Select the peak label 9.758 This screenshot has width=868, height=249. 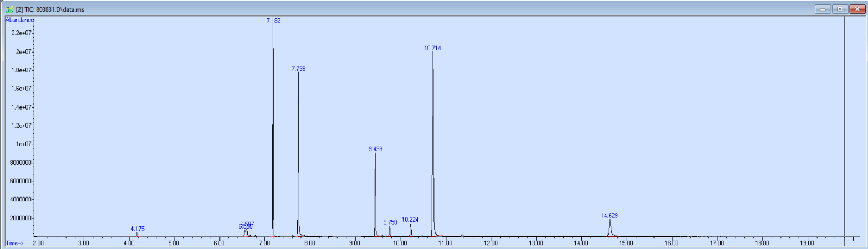click(390, 222)
